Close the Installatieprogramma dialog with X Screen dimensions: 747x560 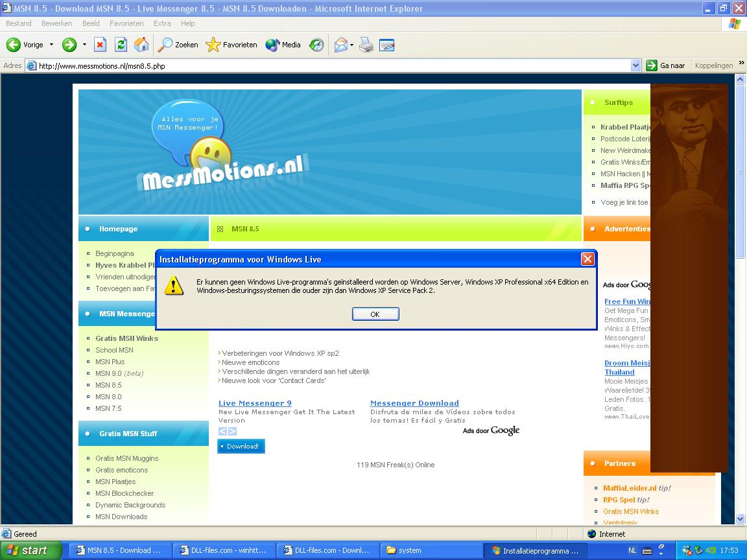click(x=587, y=259)
